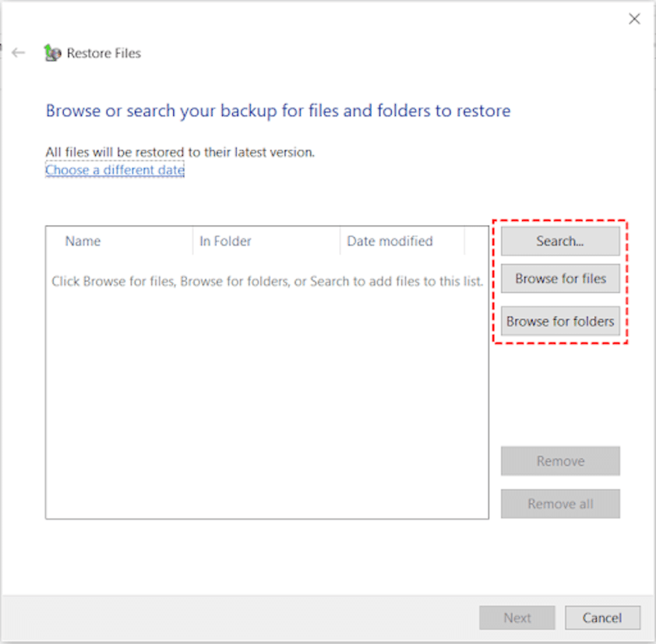The height and width of the screenshot is (644, 656).
Task: Click the back navigation arrow
Action: pos(19,53)
